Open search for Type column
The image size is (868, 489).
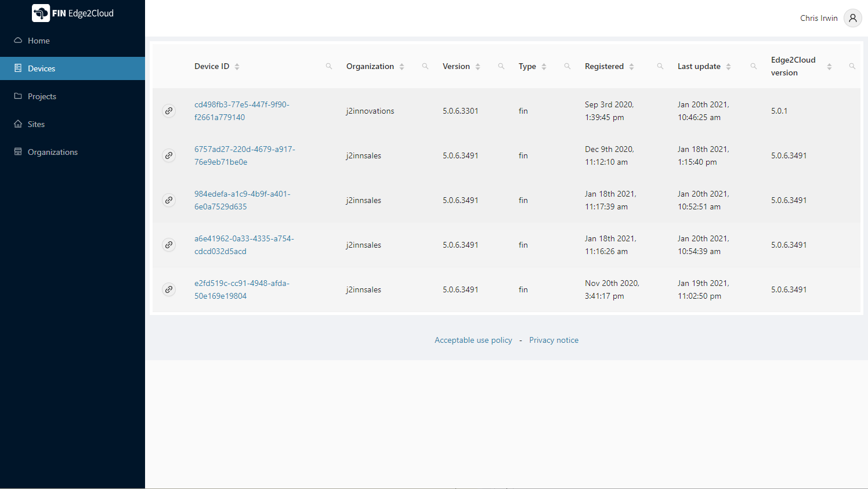(567, 66)
